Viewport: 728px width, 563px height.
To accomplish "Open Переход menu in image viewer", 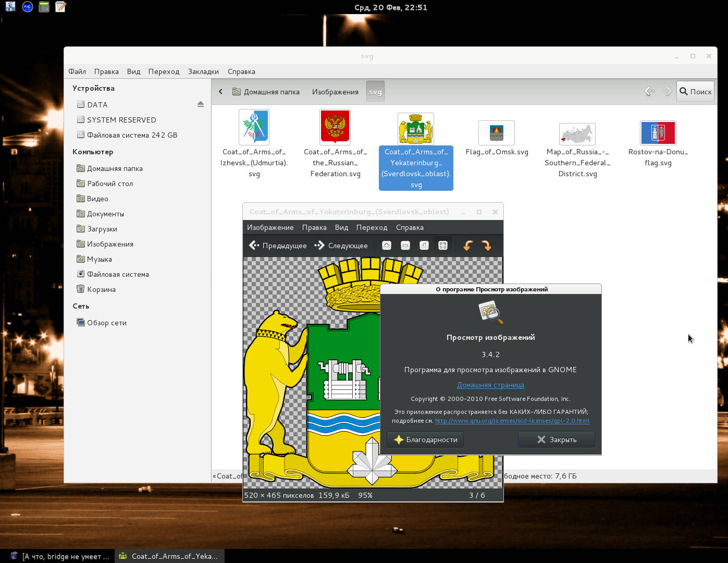I will coord(372,227).
